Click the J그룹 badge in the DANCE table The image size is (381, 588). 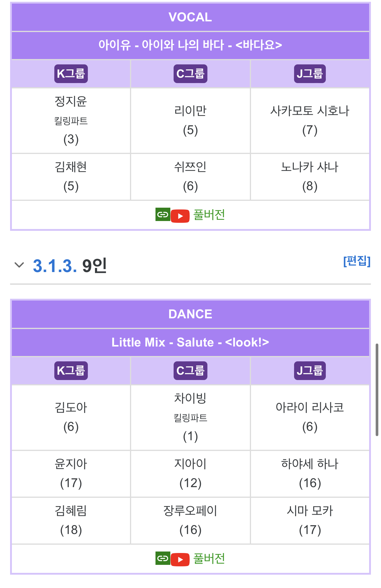310,371
